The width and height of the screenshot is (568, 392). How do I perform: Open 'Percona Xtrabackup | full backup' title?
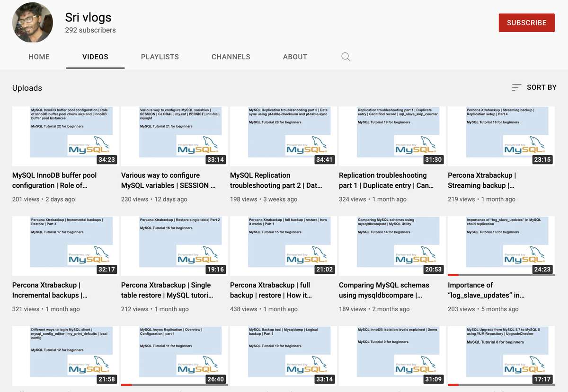(271, 290)
